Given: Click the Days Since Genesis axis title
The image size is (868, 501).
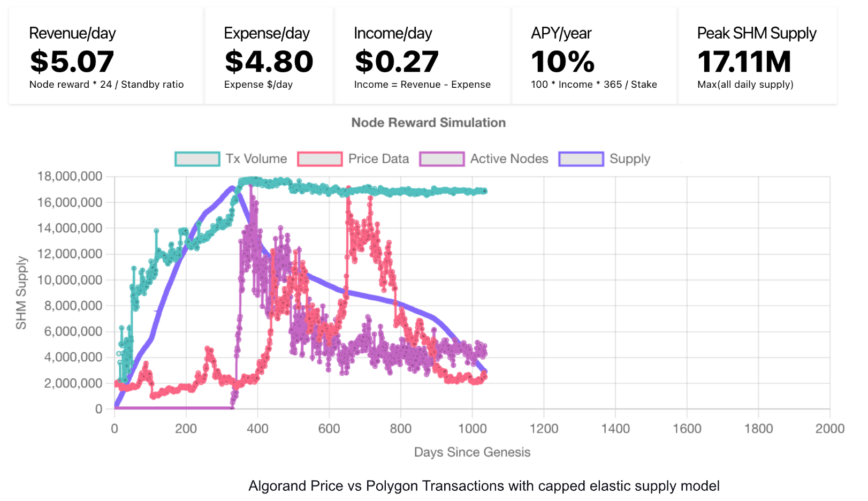Looking at the screenshot, I should [473, 452].
